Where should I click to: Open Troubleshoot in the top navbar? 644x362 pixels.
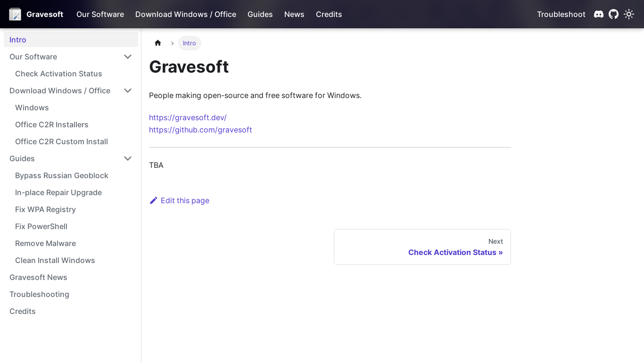point(561,14)
